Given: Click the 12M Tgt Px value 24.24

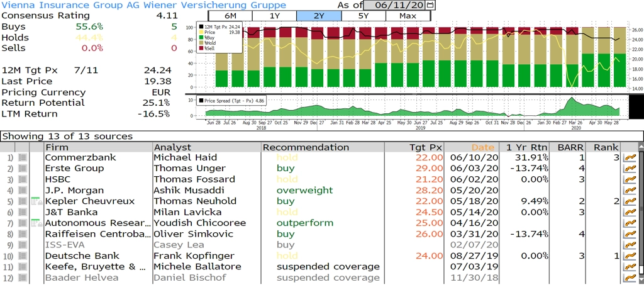Looking at the screenshot, I should 158,70.
